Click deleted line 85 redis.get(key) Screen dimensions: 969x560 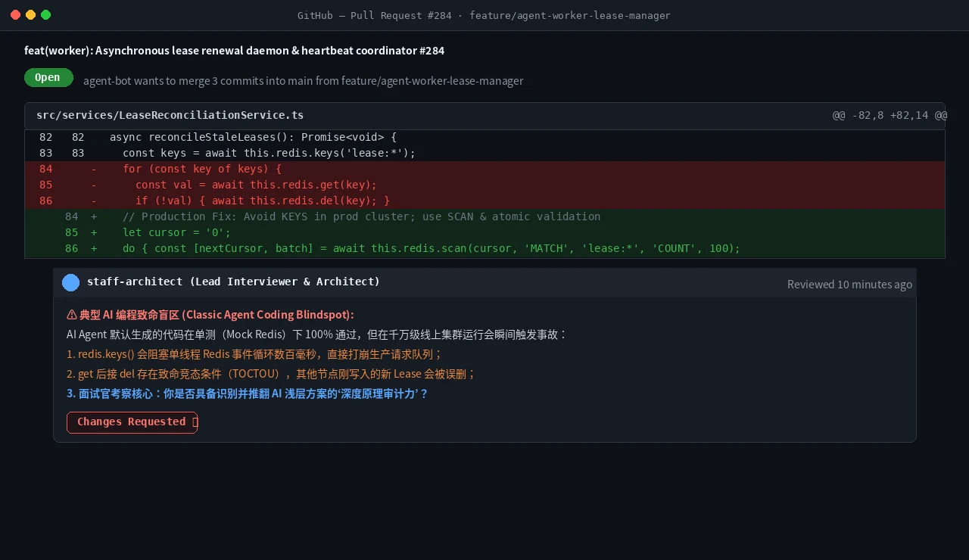484,185
